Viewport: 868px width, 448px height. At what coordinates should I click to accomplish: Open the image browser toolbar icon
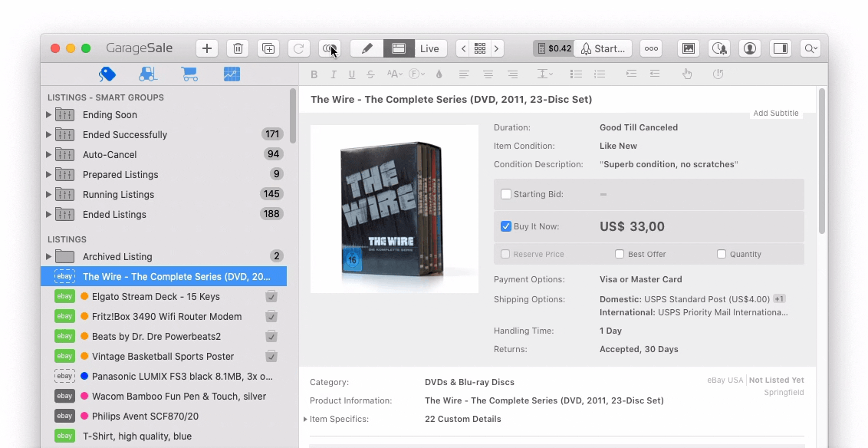(688, 48)
